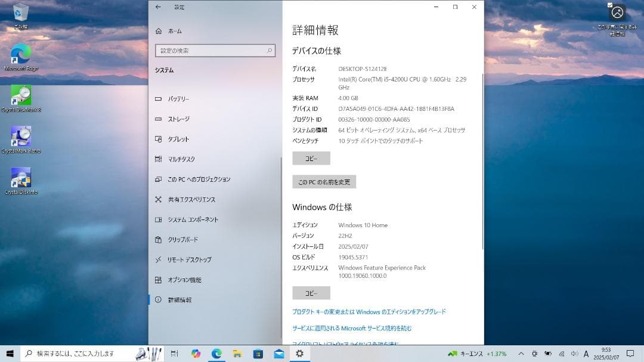The width and height of the screenshot is (644, 362).
Task: Open the ごみ箱 (Recycle Bin)
Action: click(x=21, y=13)
